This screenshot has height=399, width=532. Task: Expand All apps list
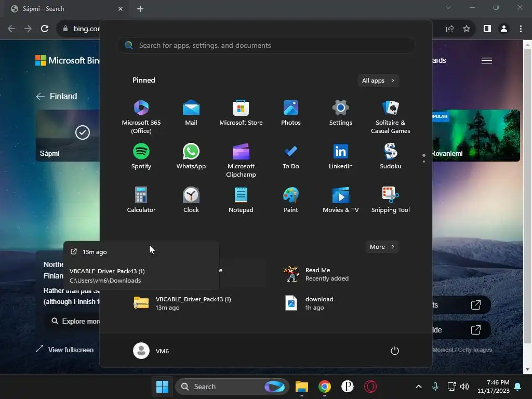click(x=378, y=81)
